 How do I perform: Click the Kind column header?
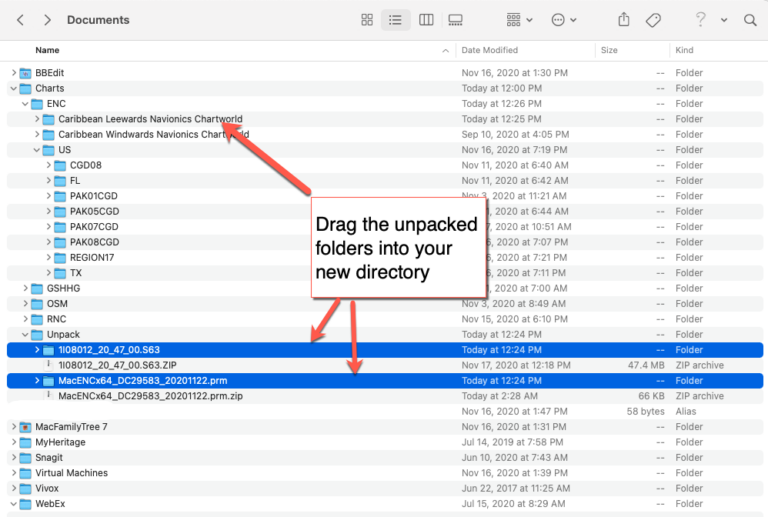(x=685, y=50)
